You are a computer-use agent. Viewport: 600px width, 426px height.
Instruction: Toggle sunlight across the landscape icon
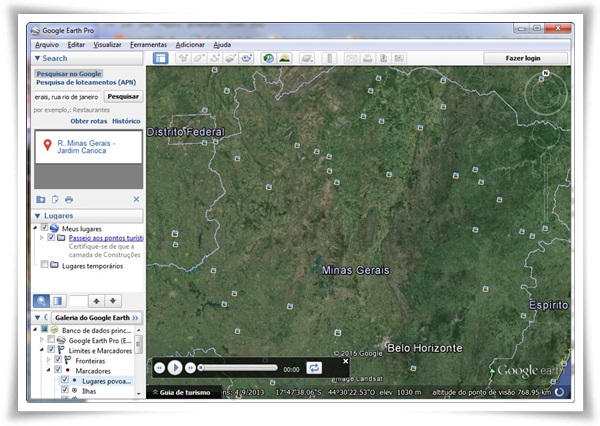point(284,58)
